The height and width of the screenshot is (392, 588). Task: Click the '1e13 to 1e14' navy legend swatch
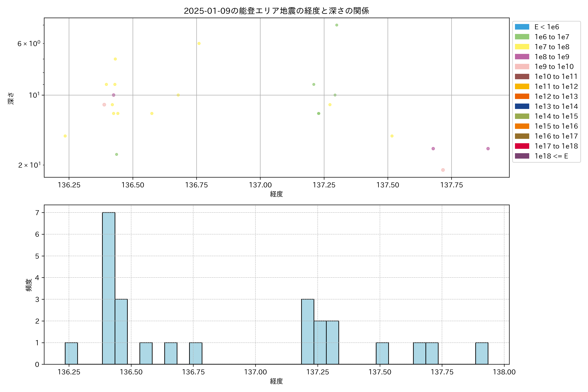[522, 106]
